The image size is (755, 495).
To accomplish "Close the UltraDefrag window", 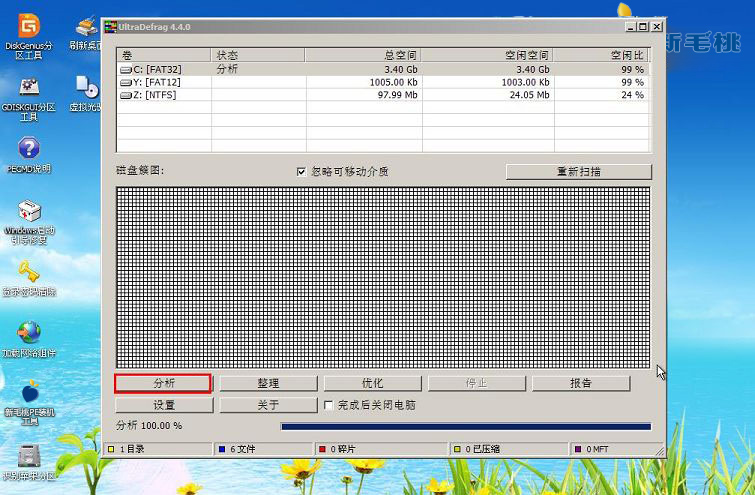I will coord(657,27).
